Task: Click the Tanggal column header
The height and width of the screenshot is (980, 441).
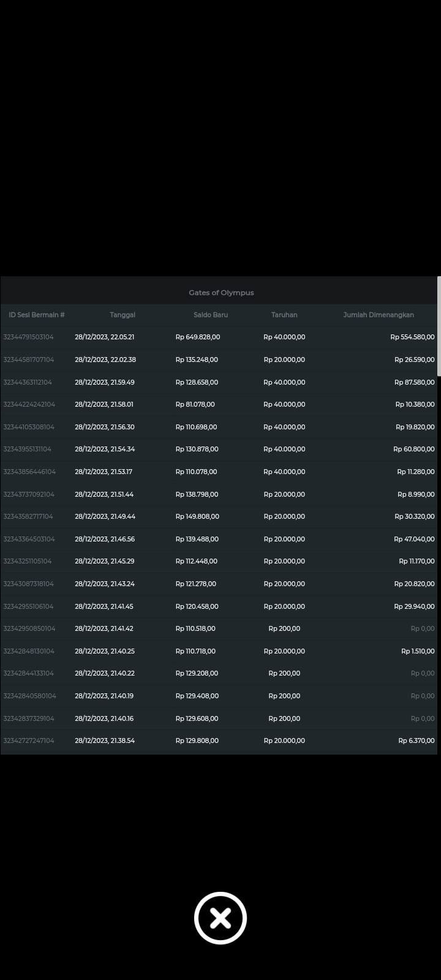Action: point(123,315)
